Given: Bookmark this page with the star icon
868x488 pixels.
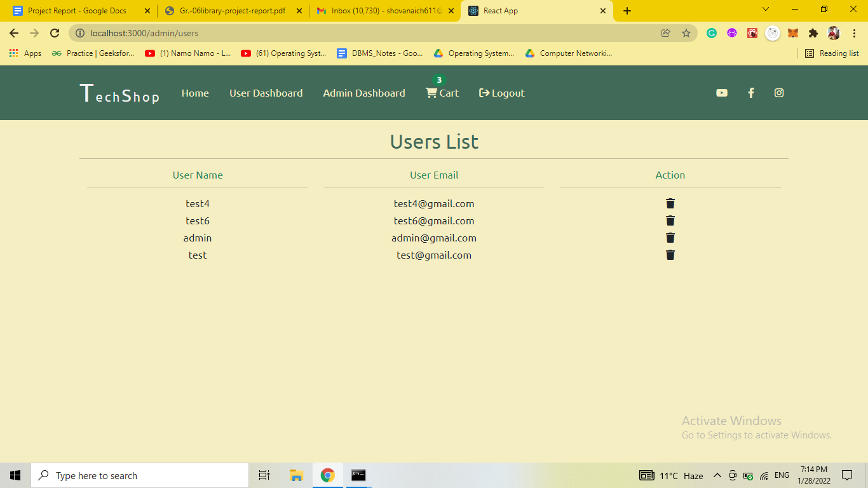Looking at the screenshot, I should pyautogui.click(x=687, y=33).
